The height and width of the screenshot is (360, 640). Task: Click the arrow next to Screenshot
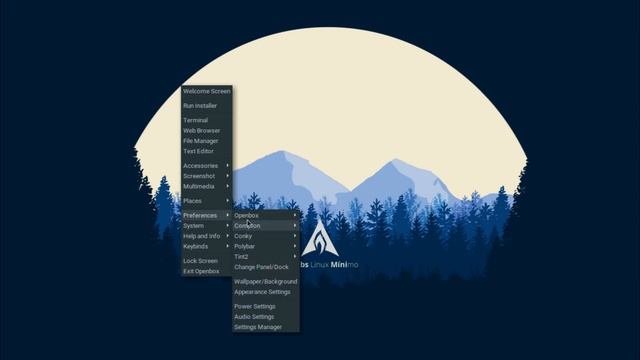(x=227, y=176)
